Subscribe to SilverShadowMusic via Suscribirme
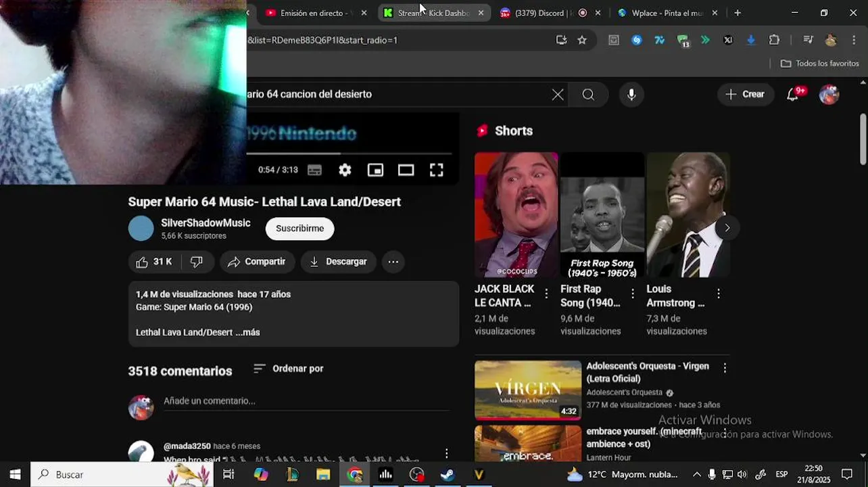Viewport: 868px width, 487px height. coord(299,229)
